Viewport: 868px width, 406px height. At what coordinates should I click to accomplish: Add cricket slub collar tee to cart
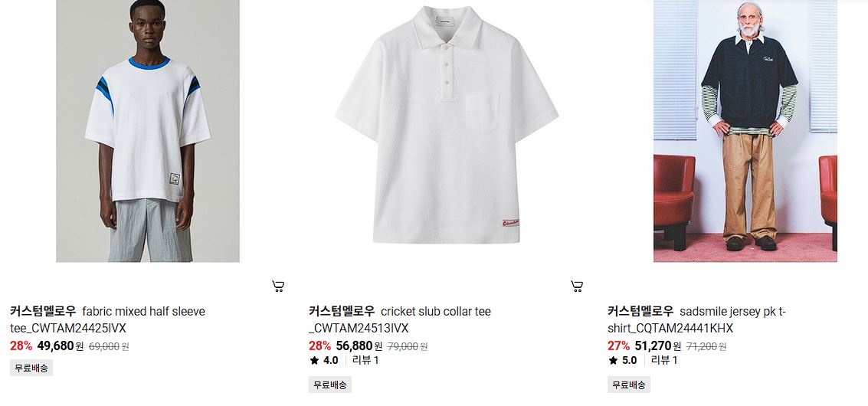pyautogui.click(x=577, y=286)
